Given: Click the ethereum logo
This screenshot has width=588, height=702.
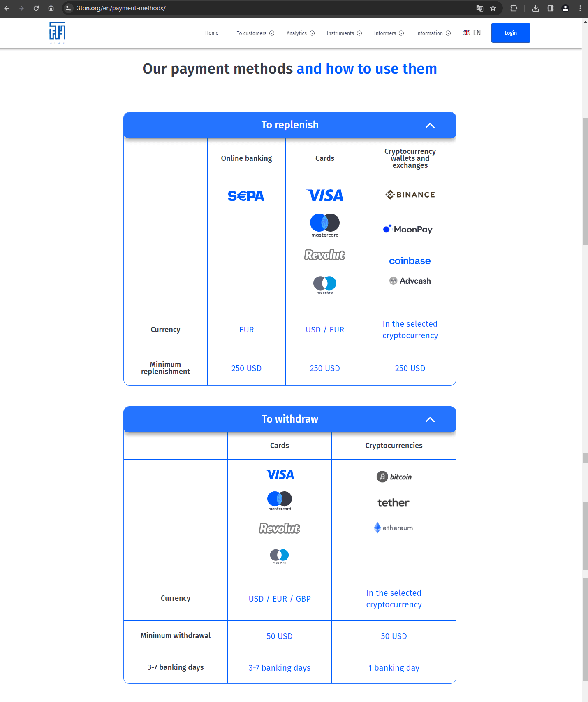Looking at the screenshot, I should click(x=394, y=528).
